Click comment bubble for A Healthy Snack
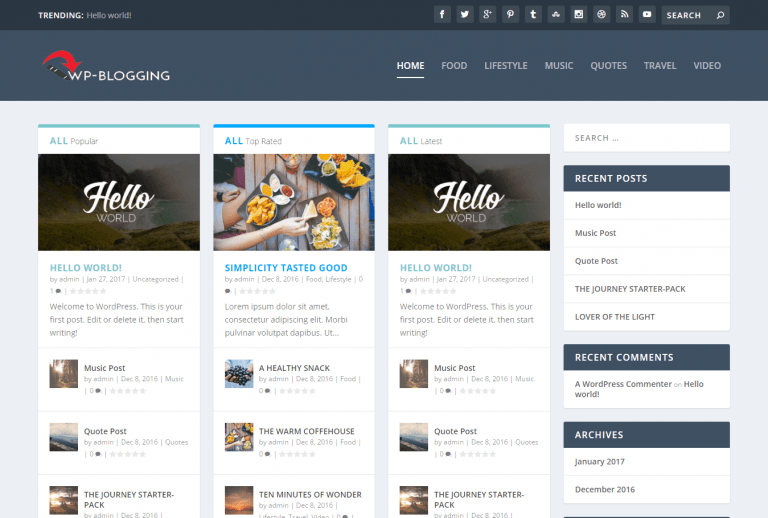The width and height of the screenshot is (768, 518). (267, 391)
